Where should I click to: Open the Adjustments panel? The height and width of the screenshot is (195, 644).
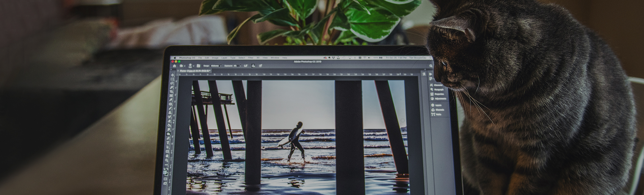(438, 98)
